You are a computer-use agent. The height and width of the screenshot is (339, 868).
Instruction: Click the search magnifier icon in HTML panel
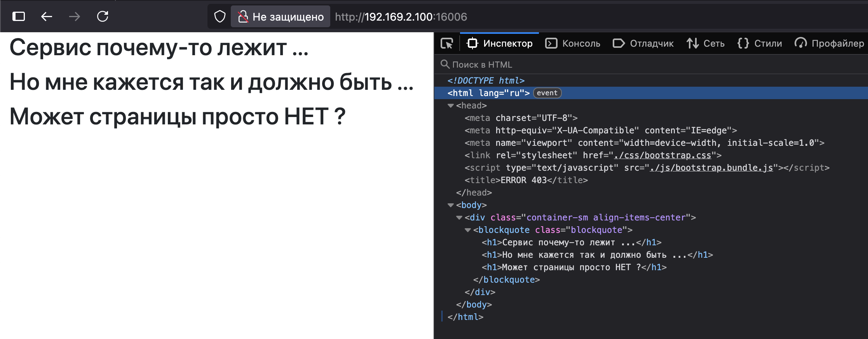click(445, 64)
